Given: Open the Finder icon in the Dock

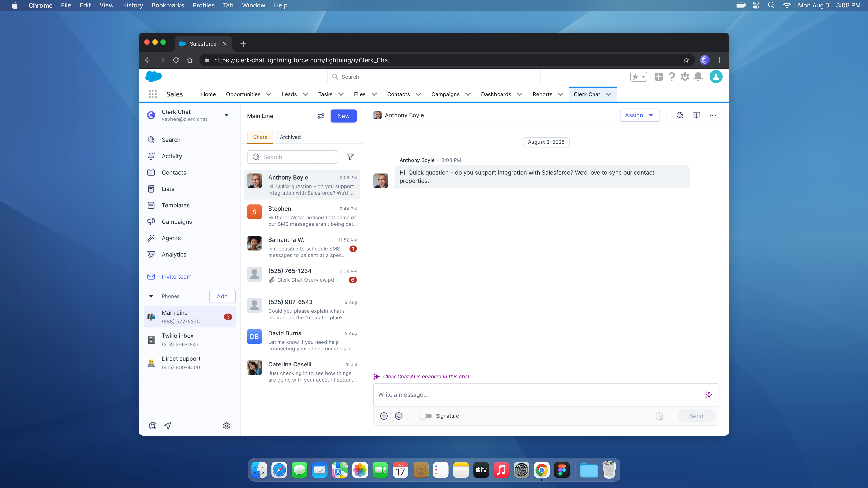Looking at the screenshot, I should [x=259, y=470].
